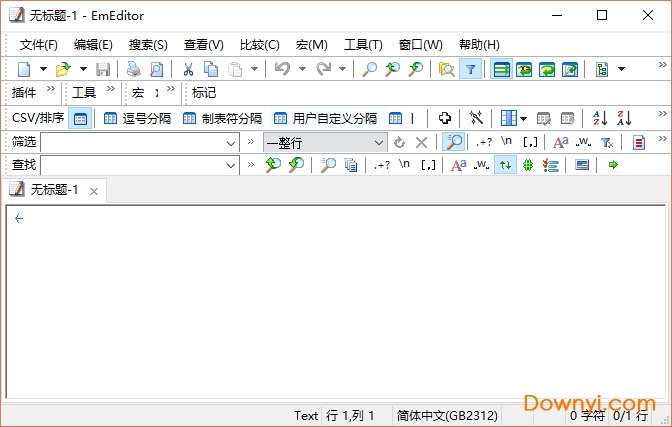Toggle the No Wrap mode button
The width and height of the screenshot is (672, 427).
click(x=501, y=69)
